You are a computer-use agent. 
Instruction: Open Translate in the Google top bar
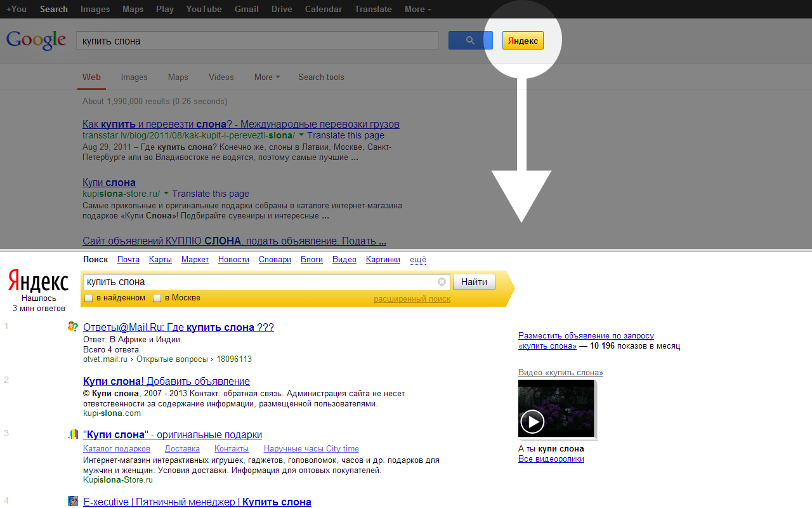373,9
